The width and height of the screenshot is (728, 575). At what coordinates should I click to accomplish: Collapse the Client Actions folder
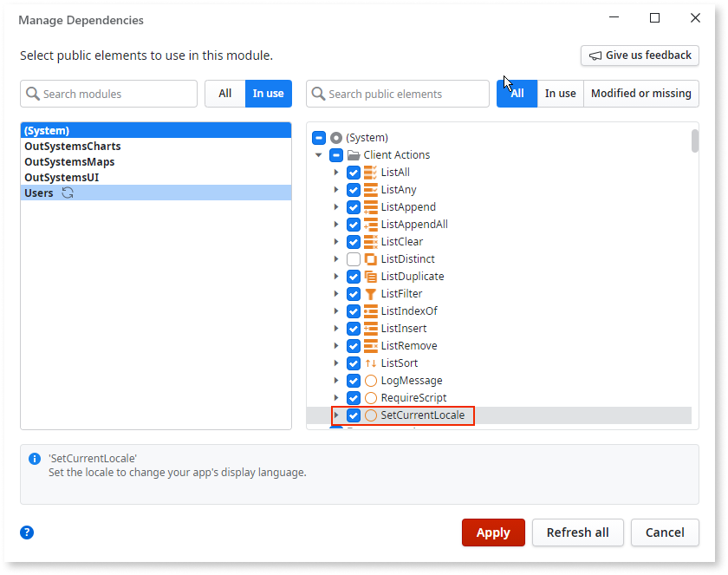click(x=318, y=154)
